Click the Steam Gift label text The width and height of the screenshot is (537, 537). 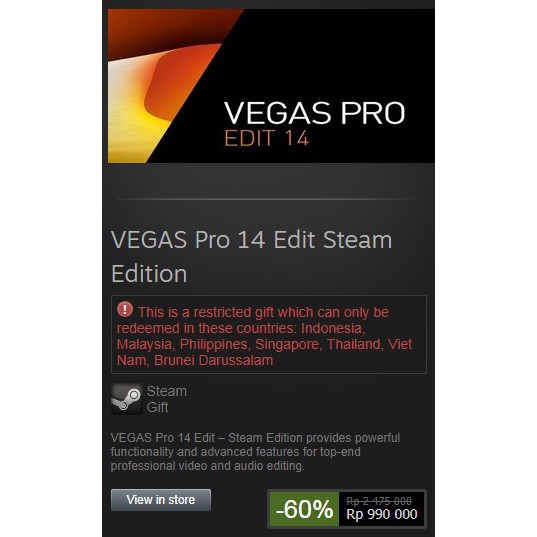(x=167, y=399)
